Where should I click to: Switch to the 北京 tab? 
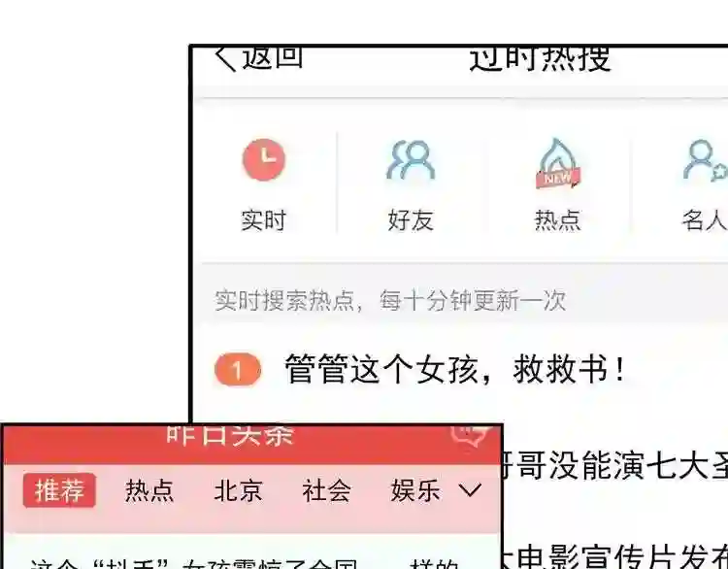coord(238,490)
